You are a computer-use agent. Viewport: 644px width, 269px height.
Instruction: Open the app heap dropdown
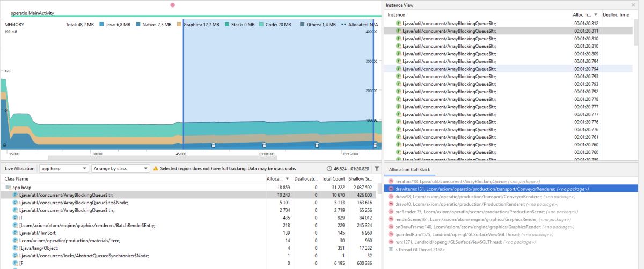coord(64,168)
